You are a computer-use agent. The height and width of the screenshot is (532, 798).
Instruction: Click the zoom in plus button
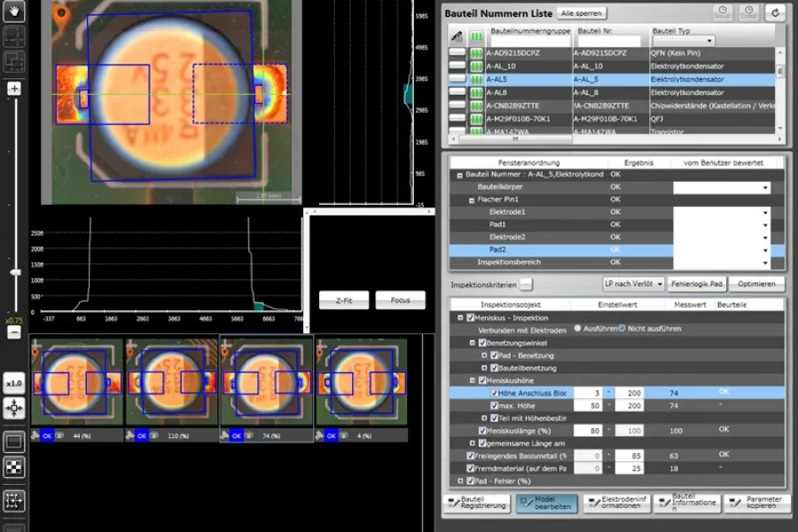click(x=14, y=89)
